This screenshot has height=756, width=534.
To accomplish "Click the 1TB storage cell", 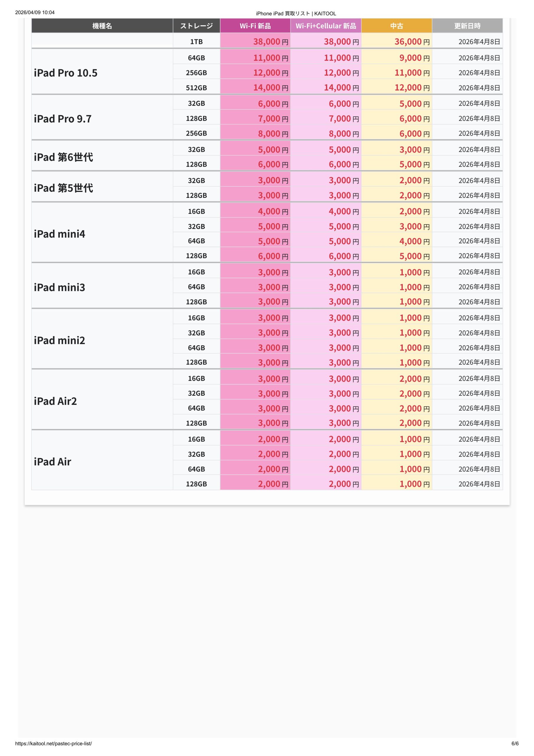I will click(196, 41).
